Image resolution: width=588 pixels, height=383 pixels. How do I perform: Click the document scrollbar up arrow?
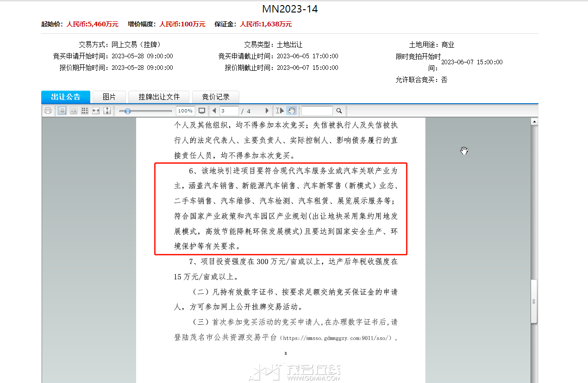tap(534, 122)
